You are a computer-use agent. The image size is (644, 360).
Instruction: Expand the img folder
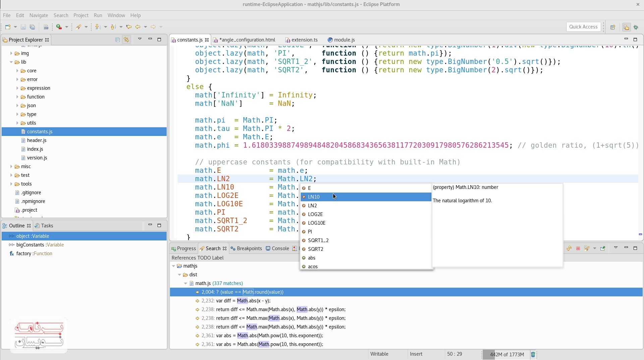point(11,53)
